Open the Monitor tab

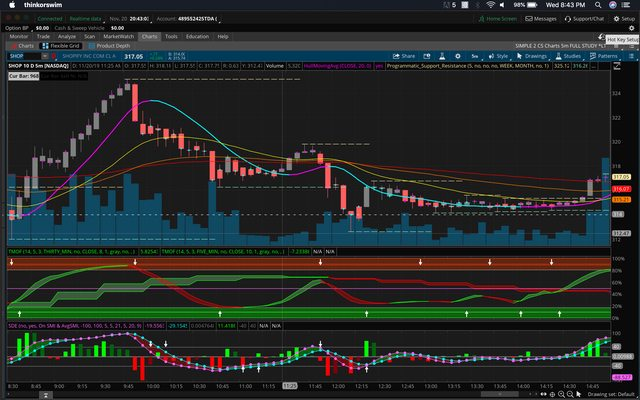click(19, 36)
